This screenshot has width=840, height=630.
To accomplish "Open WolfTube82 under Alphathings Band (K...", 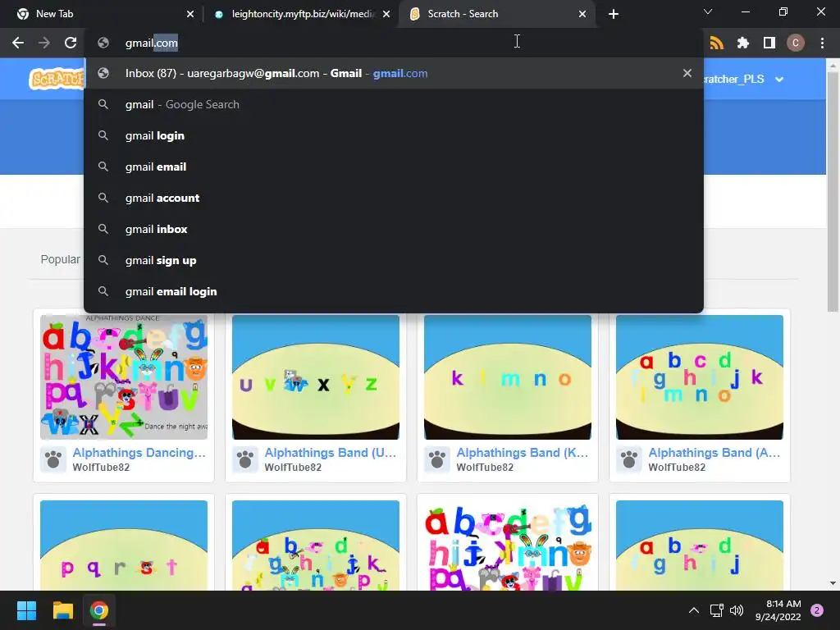I will pyautogui.click(x=485, y=467).
